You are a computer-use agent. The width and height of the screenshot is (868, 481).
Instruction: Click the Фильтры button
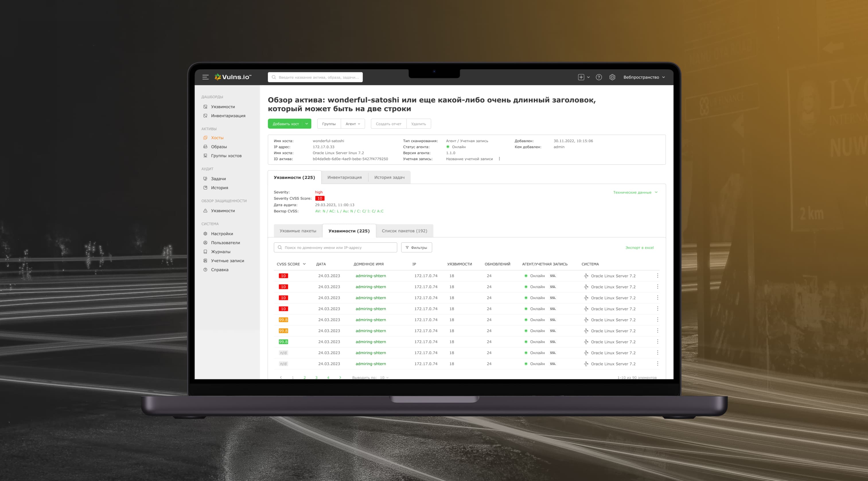tap(416, 247)
